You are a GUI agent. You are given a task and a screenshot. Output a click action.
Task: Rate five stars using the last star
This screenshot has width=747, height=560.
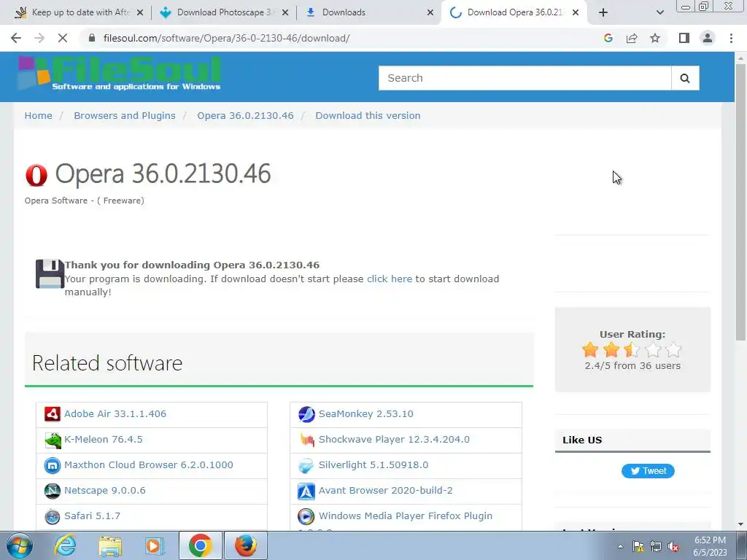(673, 350)
